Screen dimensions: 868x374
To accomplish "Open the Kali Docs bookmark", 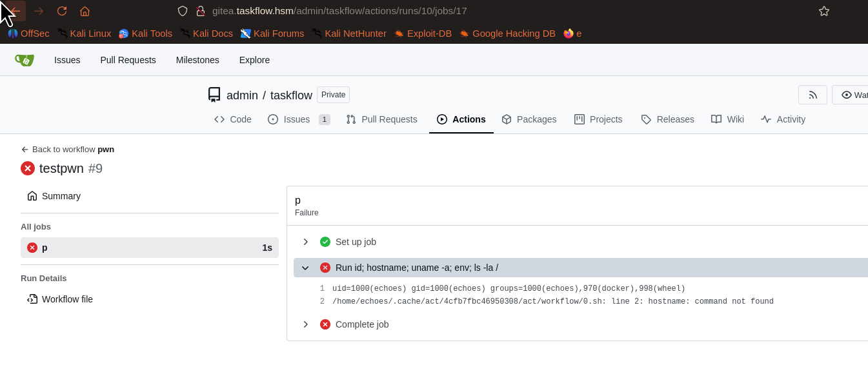I will click(x=207, y=34).
